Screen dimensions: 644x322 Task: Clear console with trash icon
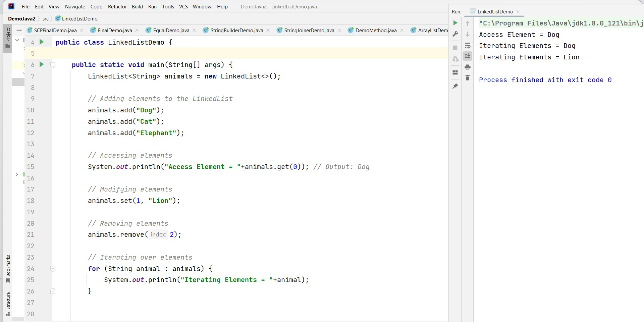[468, 78]
